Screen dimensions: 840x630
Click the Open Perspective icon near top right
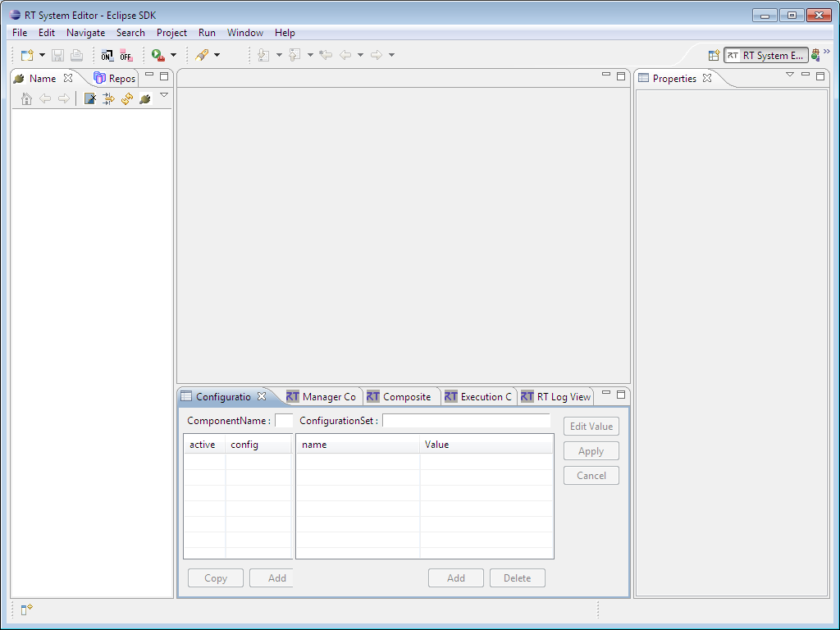tap(714, 55)
